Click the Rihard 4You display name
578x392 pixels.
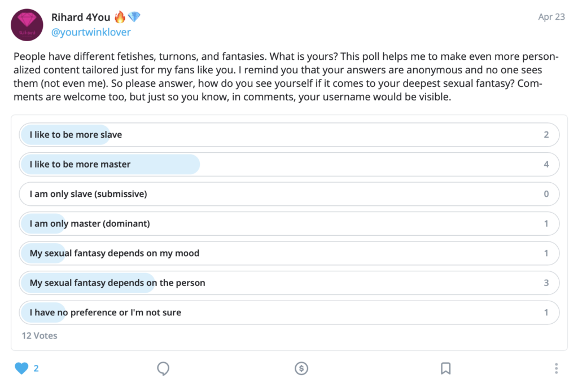point(81,17)
